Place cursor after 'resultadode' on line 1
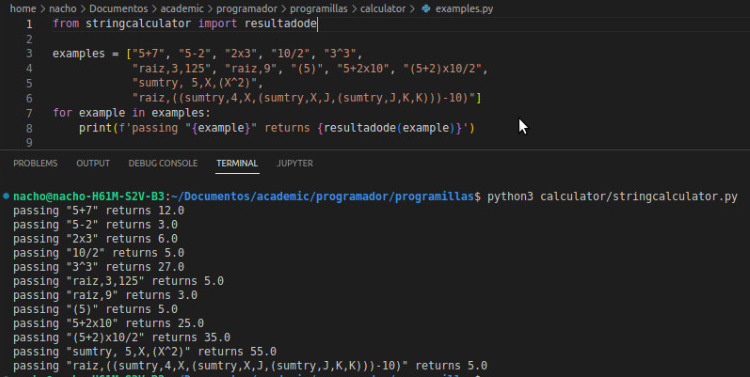This screenshot has width=750, height=377. (317, 24)
